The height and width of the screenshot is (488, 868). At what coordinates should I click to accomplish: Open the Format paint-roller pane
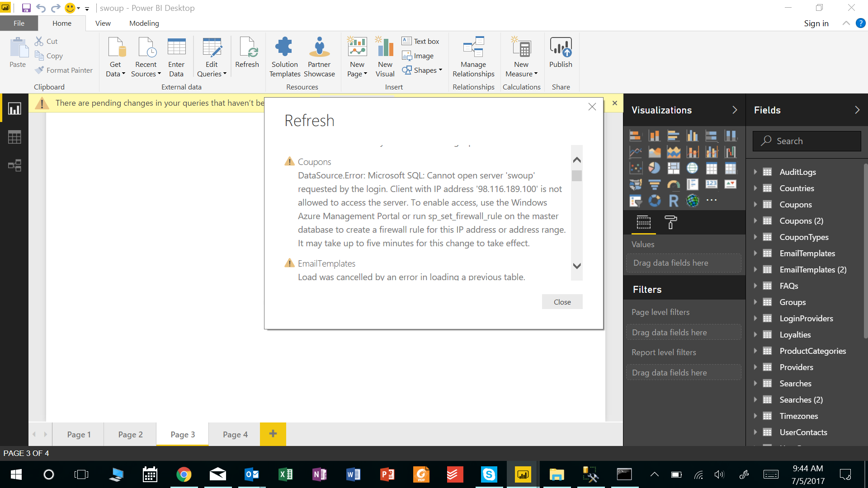pyautogui.click(x=670, y=222)
